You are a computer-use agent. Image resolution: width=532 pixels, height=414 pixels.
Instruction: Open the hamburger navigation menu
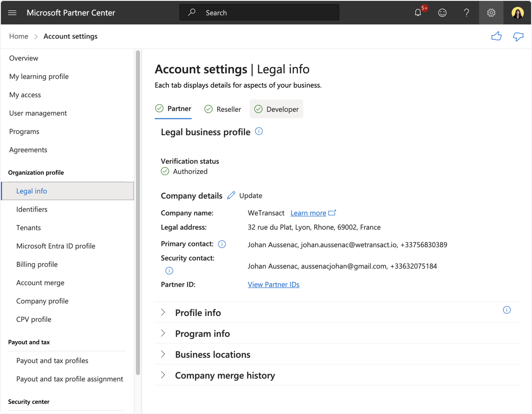[x=12, y=13]
